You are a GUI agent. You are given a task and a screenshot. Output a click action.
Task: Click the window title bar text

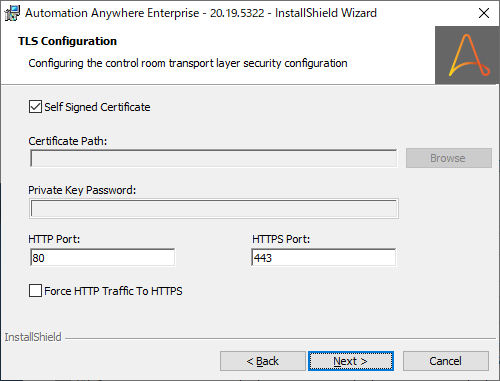click(x=201, y=13)
